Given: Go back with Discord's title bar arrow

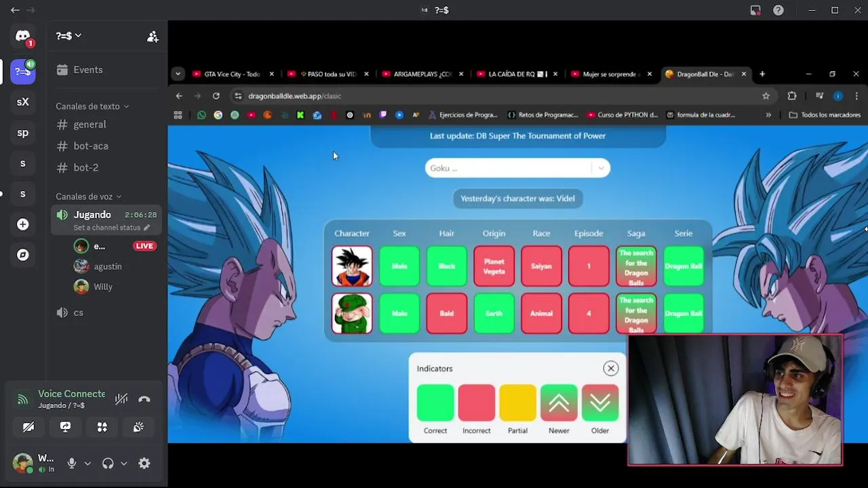Looking at the screenshot, I should pyautogui.click(x=15, y=10).
